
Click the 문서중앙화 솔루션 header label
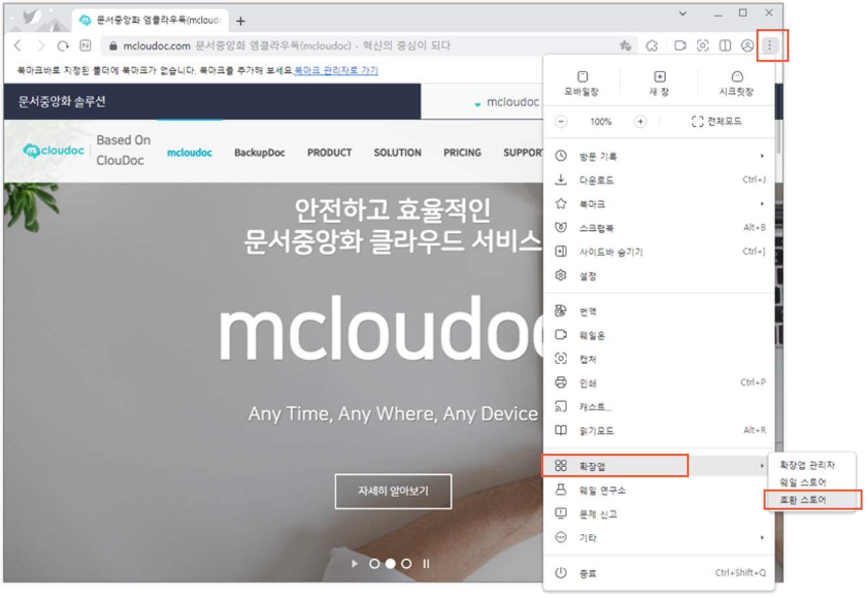(x=62, y=101)
